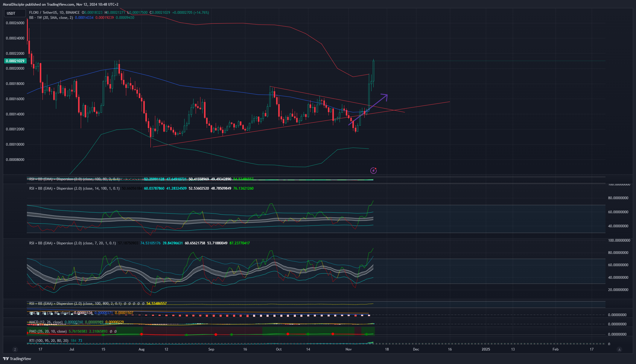Click the +14.76% change value in header

(201, 13)
